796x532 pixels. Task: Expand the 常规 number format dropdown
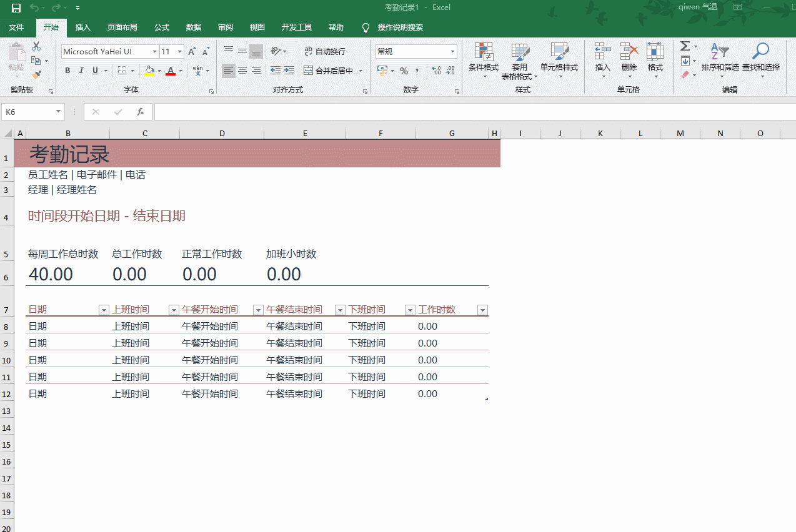point(452,51)
